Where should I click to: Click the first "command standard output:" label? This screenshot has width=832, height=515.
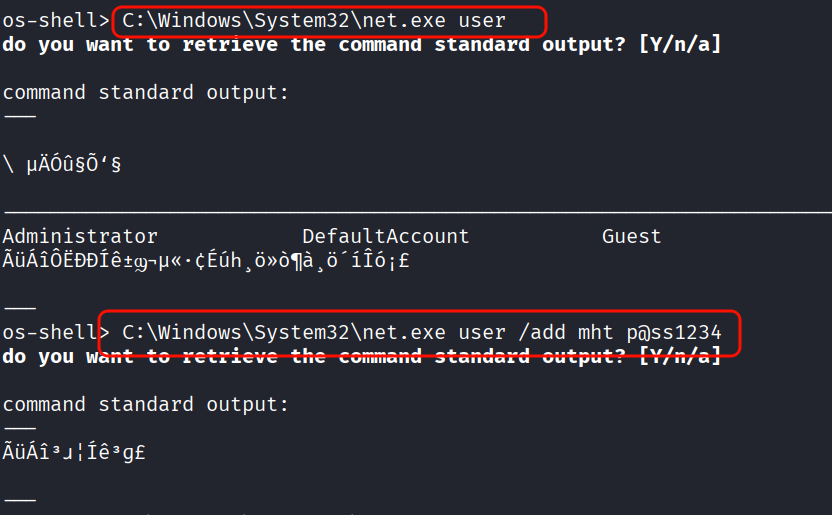pyautogui.click(x=145, y=92)
